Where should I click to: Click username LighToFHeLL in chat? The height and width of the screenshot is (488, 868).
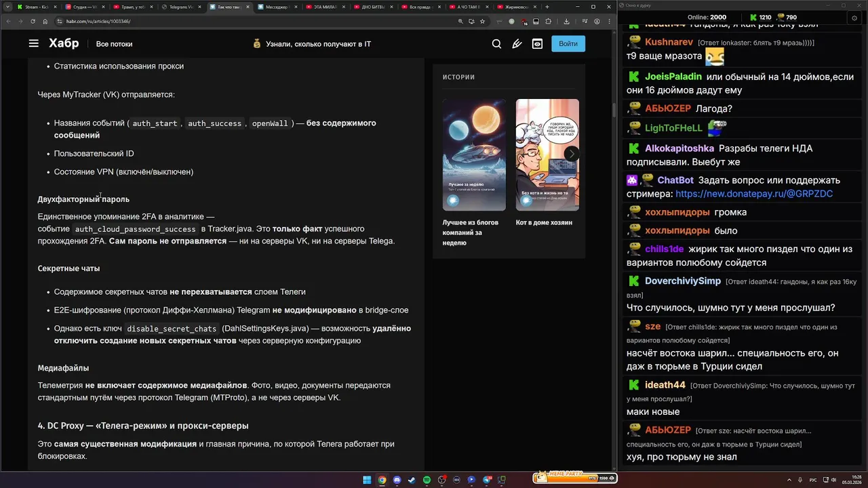click(x=673, y=128)
